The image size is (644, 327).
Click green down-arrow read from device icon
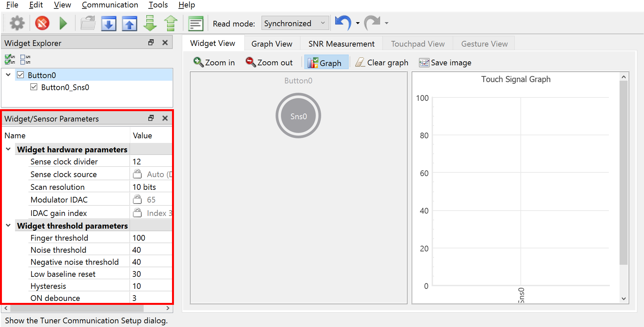point(150,23)
